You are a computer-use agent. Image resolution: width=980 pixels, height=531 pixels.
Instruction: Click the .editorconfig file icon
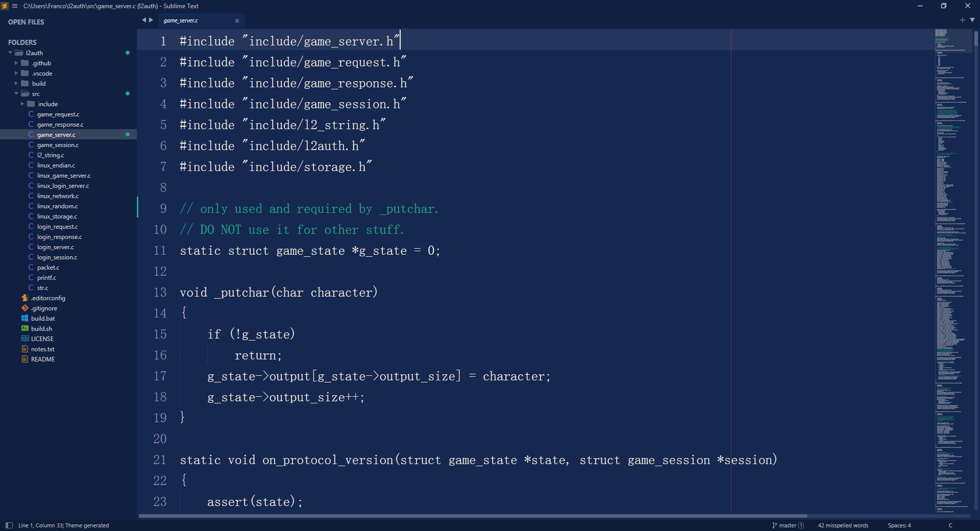tap(24, 298)
